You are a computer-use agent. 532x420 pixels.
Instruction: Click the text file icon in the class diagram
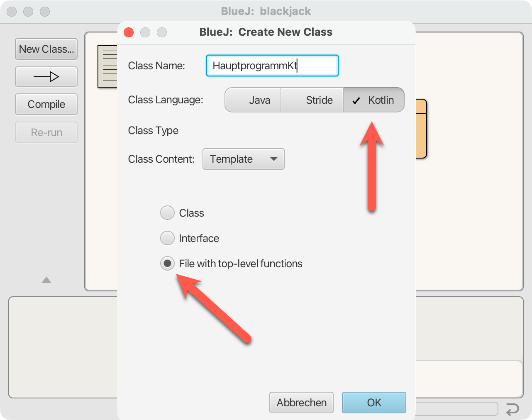click(108, 66)
